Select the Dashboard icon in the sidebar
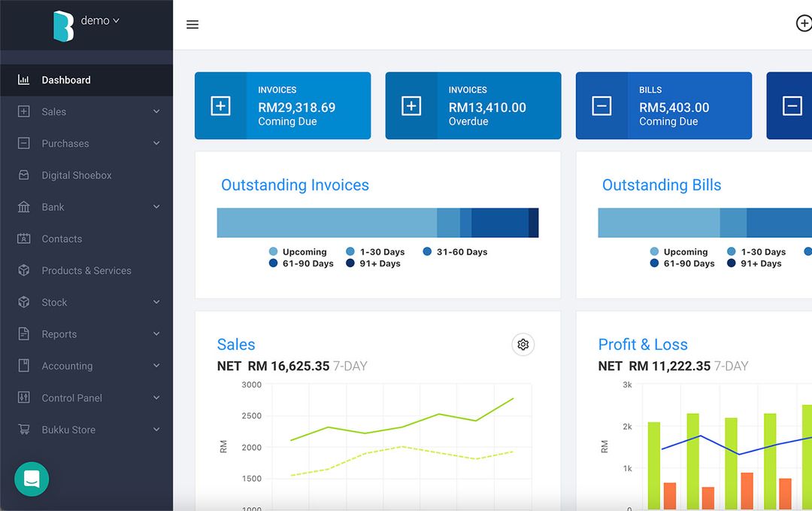The width and height of the screenshot is (812, 511). coord(23,80)
